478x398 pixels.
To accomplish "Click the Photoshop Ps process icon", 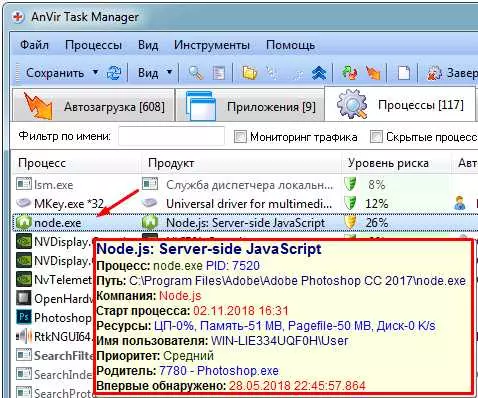I will 23,317.
